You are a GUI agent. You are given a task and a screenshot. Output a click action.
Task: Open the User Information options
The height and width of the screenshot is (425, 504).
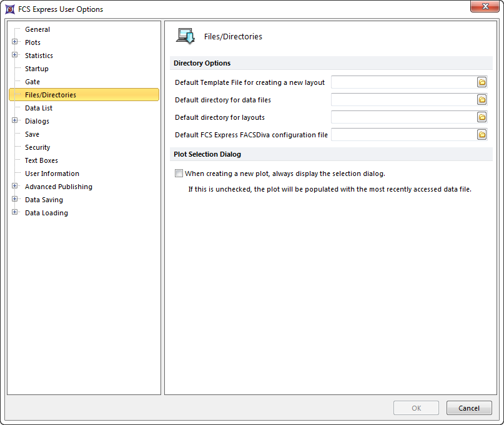click(x=52, y=173)
